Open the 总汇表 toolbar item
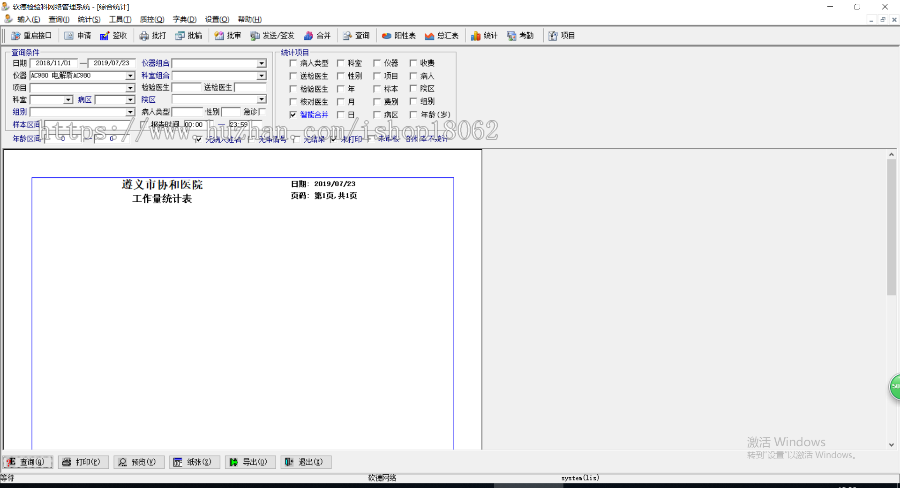The height and width of the screenshot is (488, 900). point(441,36)
